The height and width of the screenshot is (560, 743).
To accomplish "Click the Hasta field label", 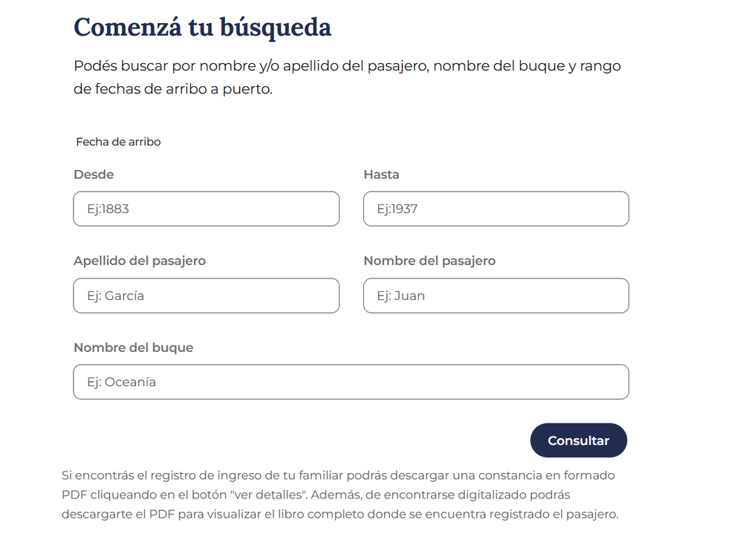I will [x=381, y=175].
